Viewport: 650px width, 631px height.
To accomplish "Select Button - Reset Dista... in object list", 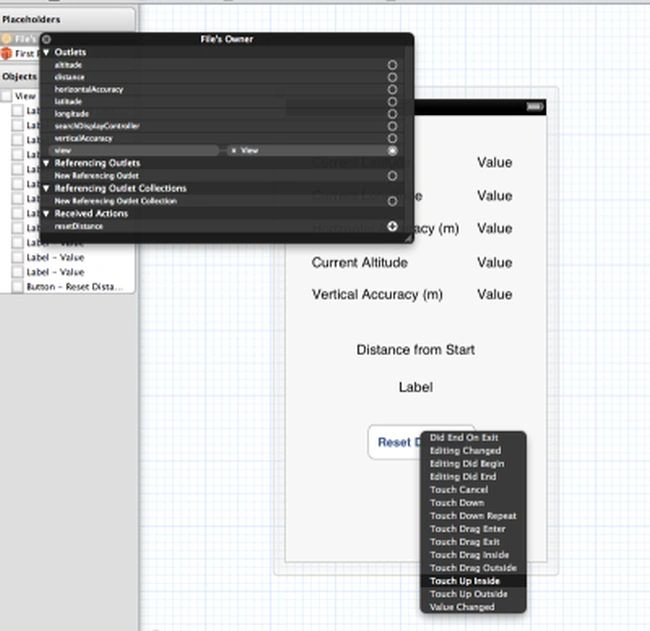I will 75,287.
